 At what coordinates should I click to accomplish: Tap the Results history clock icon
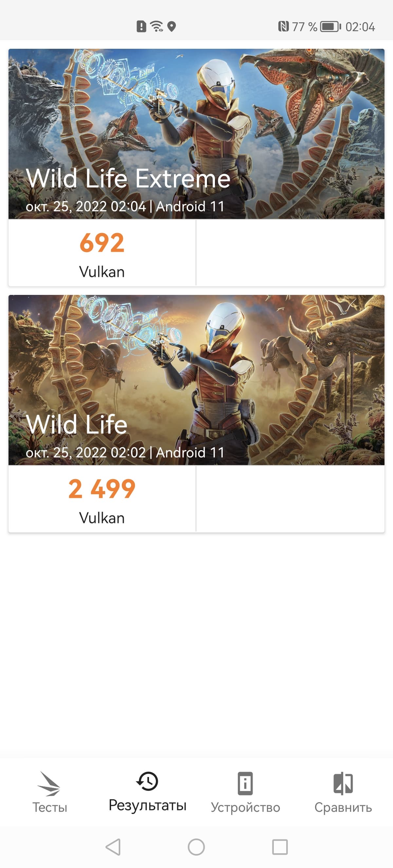click(x=147, y=781)
